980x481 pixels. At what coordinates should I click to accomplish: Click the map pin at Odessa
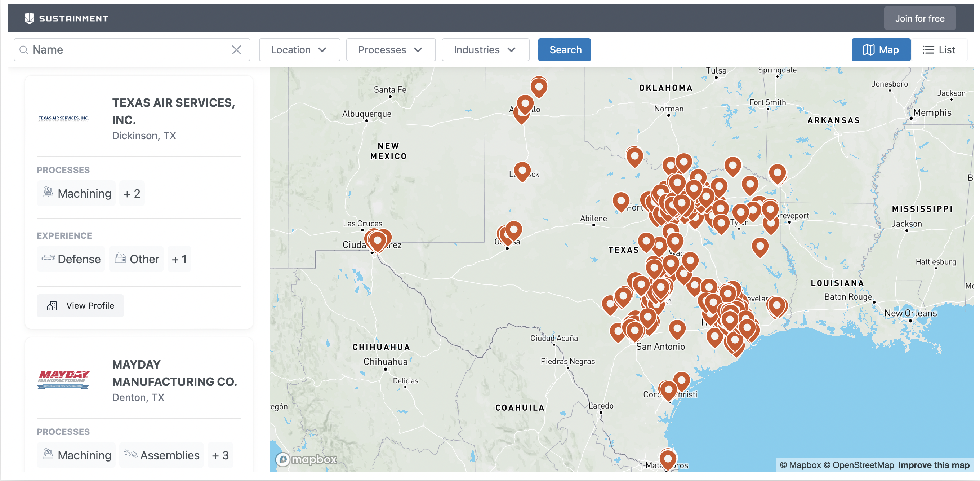coord(513,230)
